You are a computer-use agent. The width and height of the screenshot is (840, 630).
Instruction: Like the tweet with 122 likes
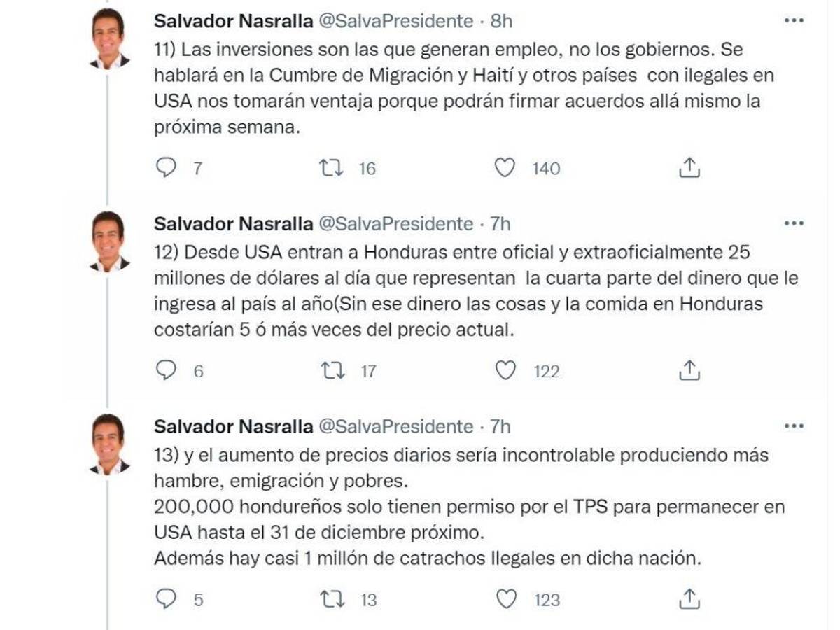pos(505,370)
